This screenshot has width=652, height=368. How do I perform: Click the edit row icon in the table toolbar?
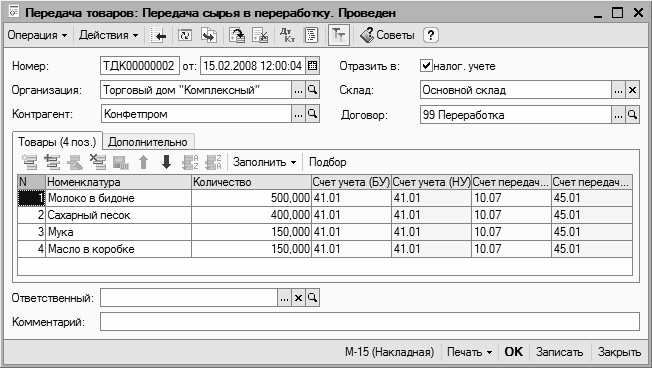(x=75, y=162)
